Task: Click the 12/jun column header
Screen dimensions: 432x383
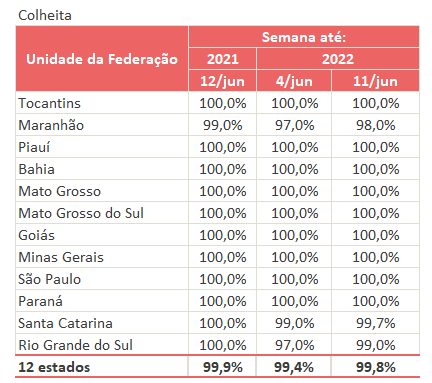Action: (223, 81)
